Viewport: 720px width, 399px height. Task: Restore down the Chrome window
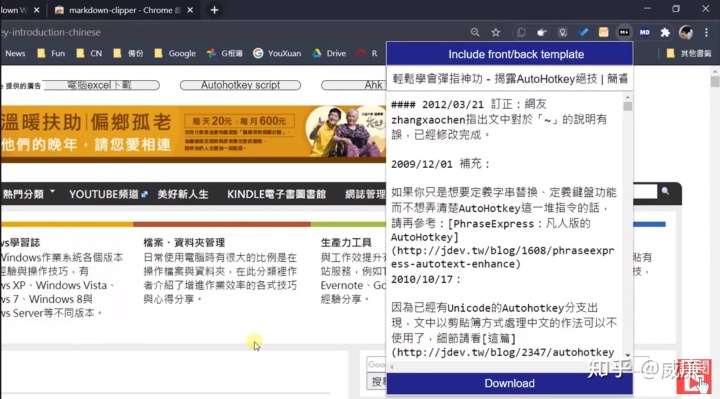pyautogui.click(x=676, y=9)
